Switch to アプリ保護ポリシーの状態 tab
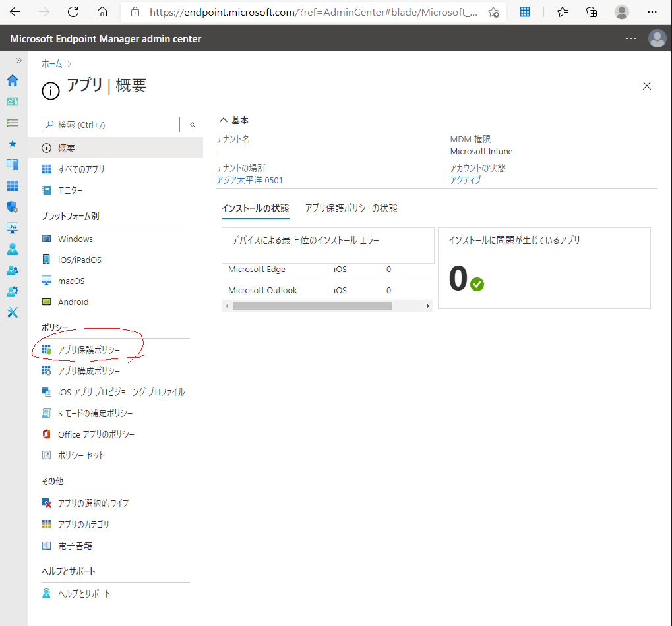 [x=351, y=208]
